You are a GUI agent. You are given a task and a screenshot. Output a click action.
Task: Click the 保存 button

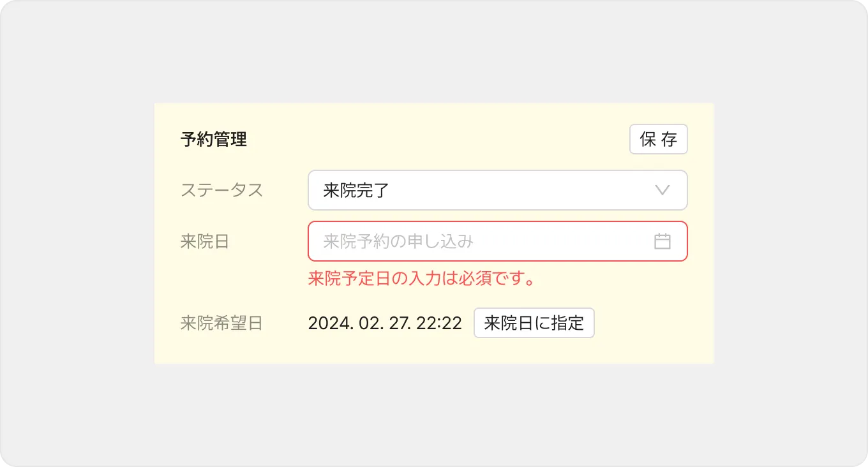point(658,139)
